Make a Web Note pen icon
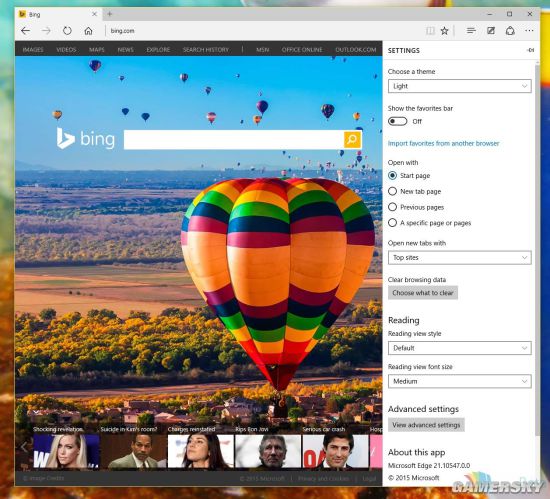Screen dimensions: 550x499 [491, 31]
